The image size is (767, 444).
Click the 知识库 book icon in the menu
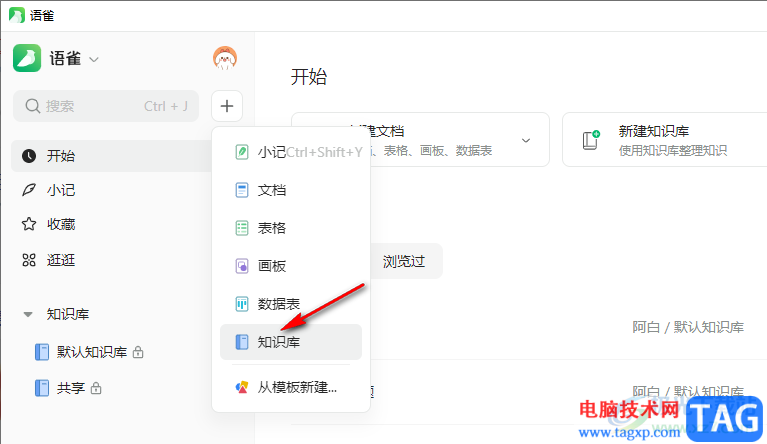click(242, 342)
